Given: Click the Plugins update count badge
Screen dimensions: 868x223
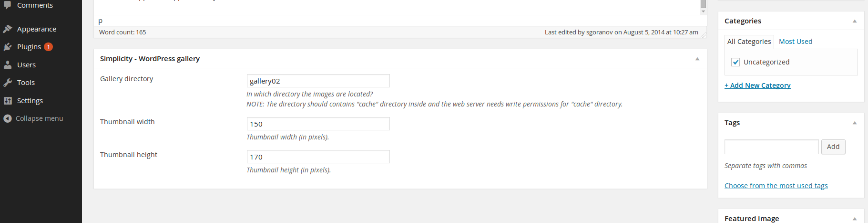Looking at the screenshot, I should (48, 47).
